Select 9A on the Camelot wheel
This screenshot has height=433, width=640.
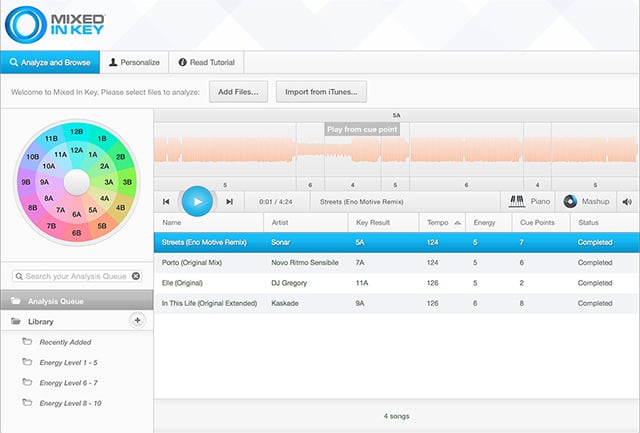pos(44,182)
